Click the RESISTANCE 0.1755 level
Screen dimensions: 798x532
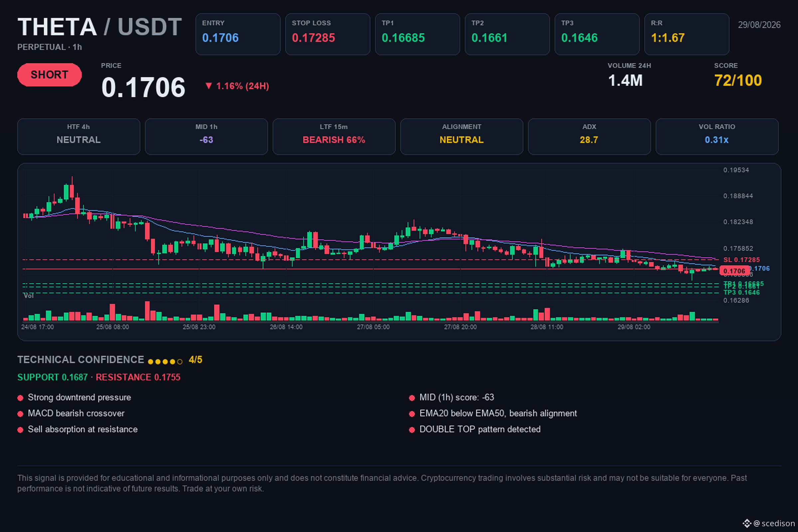click(x=138, y=377)
